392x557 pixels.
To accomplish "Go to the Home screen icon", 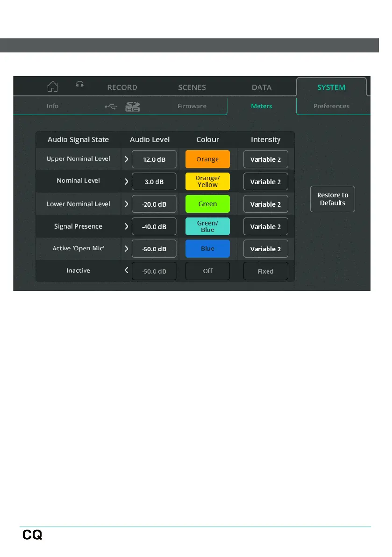I will [52, 87].
